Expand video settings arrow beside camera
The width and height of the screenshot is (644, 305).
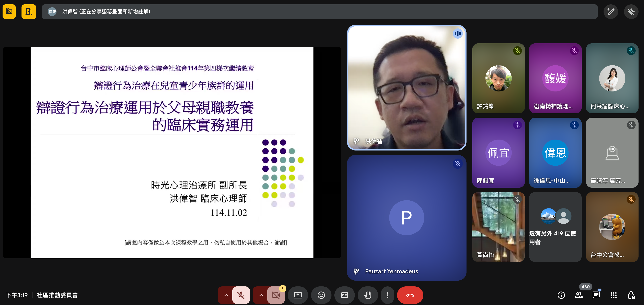tap(261, 295)
